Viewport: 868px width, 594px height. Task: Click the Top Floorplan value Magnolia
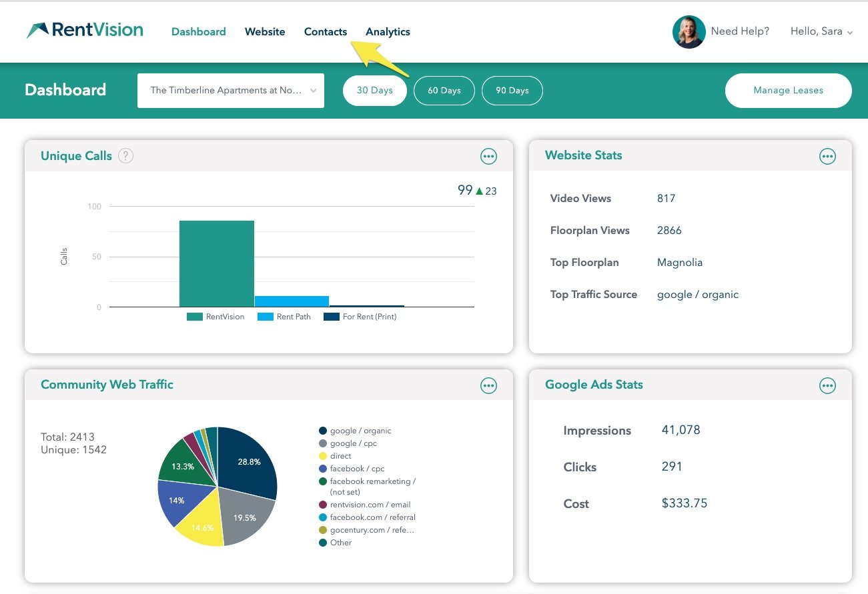point(680,262)
